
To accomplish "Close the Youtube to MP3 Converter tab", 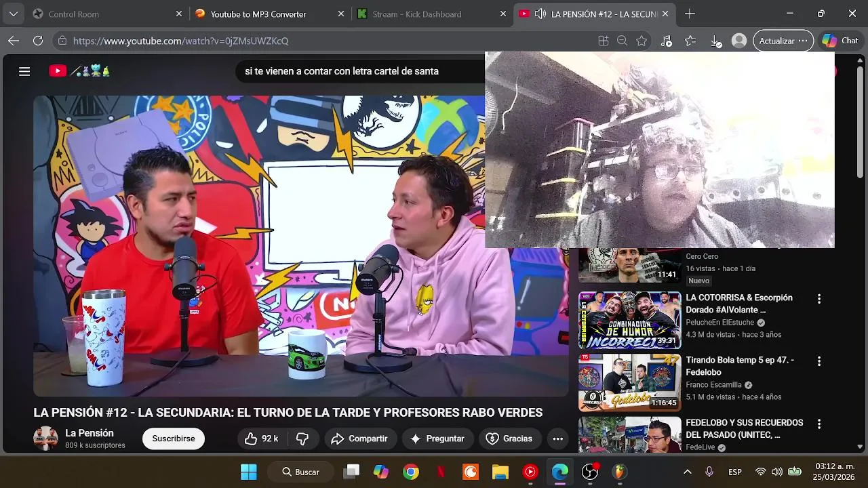I will [x=341, y=14].
